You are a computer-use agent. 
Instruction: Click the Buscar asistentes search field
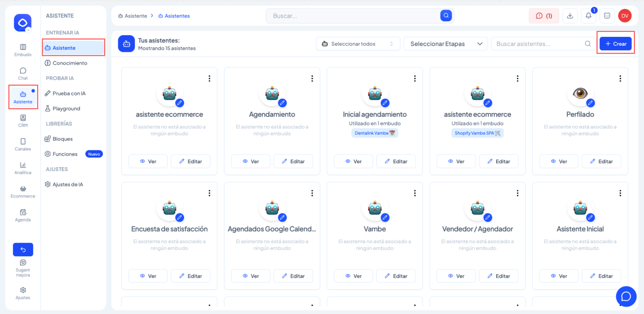(x=539, y=44)
